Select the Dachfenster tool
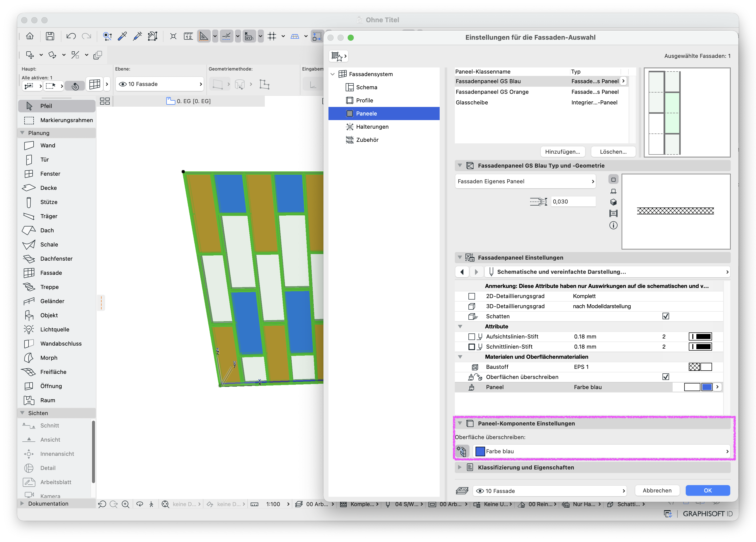This screenshot has width=756, height=542. (x=57, y=259)
